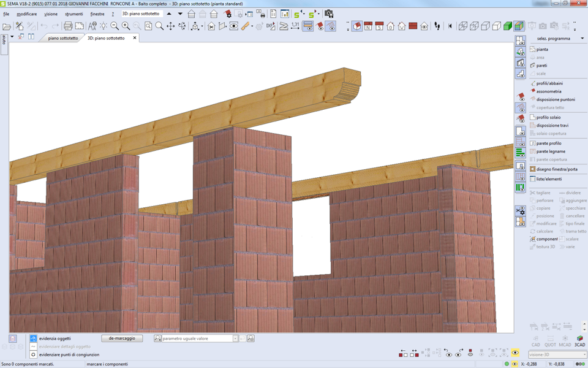Open the folder icon to load a project
The height and width of the screenshot is (368, 588).
click(7, 26)
